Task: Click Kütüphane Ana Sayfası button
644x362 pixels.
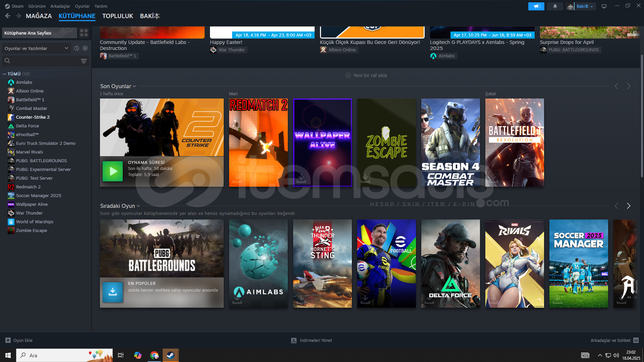Action: pos(40,33)
